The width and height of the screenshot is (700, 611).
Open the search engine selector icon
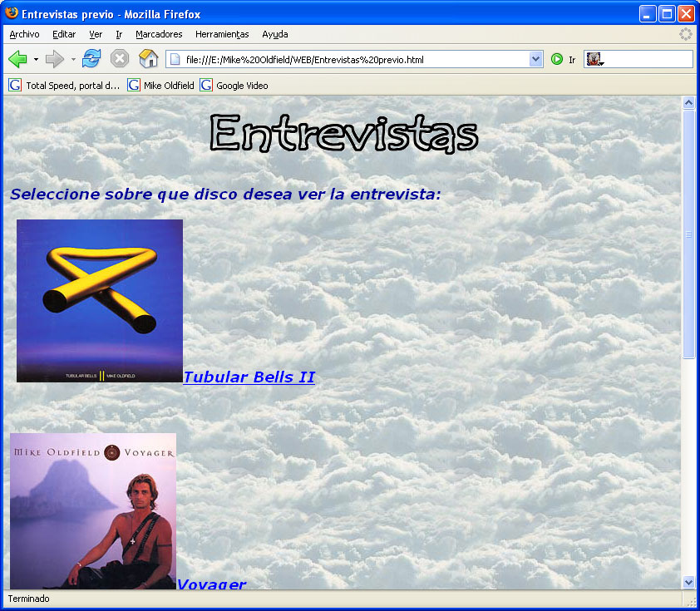(x=595, y=59)
